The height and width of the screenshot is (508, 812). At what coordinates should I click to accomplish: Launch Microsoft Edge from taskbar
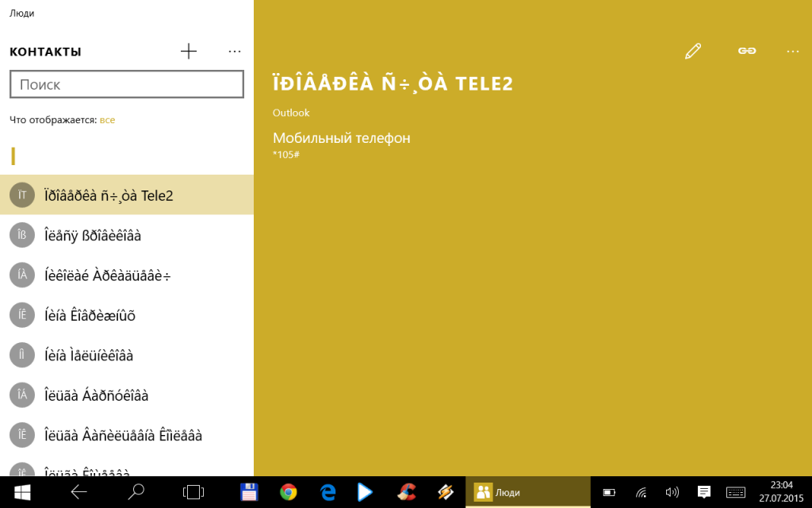point(327,492)
